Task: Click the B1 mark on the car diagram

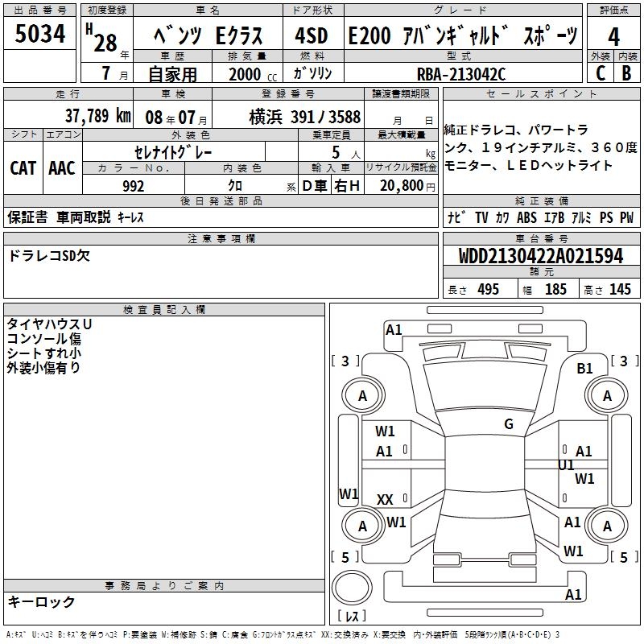Action: tap(584, 369)
